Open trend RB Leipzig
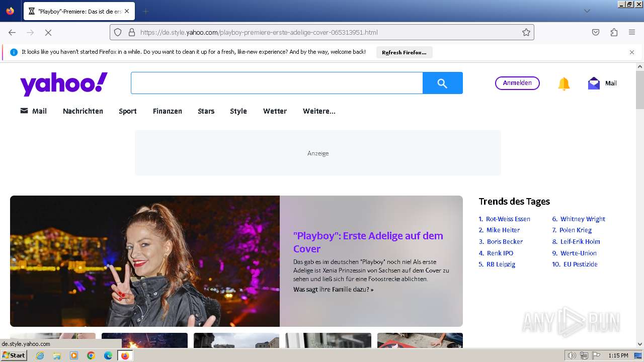644x362 pixels. point(501,264)
